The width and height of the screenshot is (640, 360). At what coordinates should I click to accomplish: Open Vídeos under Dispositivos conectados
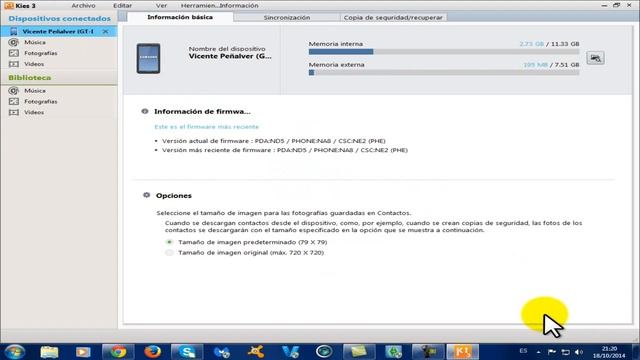coord(33,64)
